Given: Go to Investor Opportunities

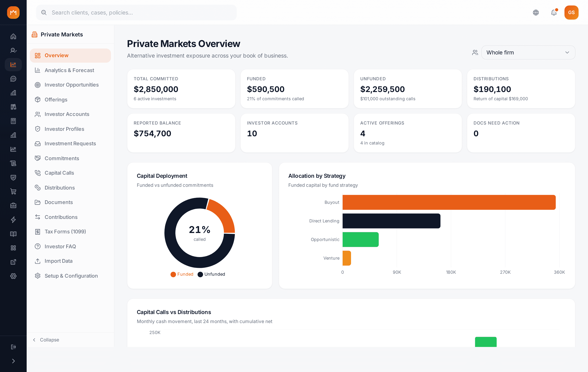Looking at the screenshot, I should pos(70,85).
